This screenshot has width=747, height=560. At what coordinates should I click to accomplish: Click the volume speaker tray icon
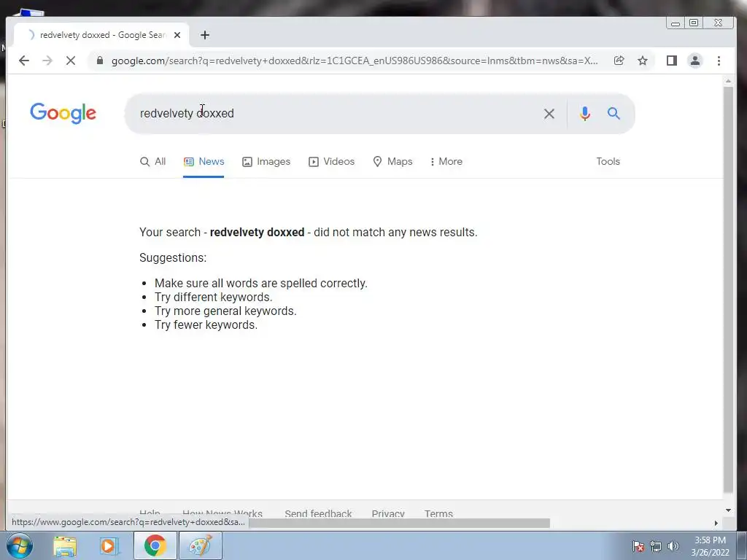(x=673, y=546)
